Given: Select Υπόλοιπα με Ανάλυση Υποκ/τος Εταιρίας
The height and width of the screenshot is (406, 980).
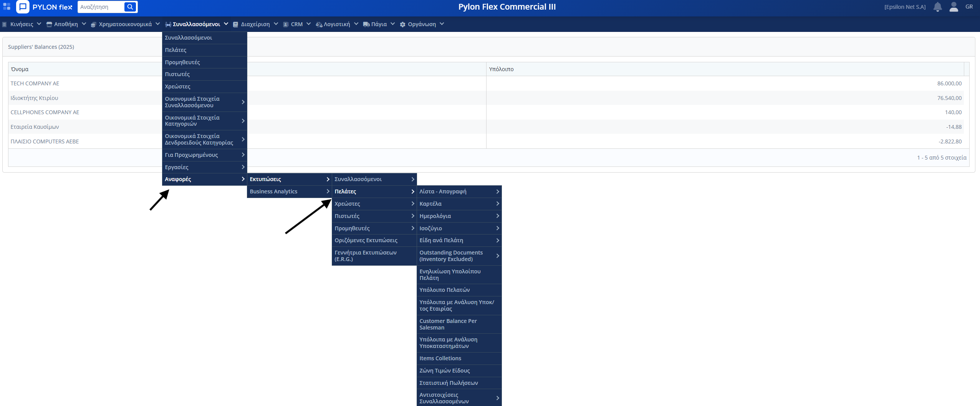Looking at the screenshot, I should 459,305.
